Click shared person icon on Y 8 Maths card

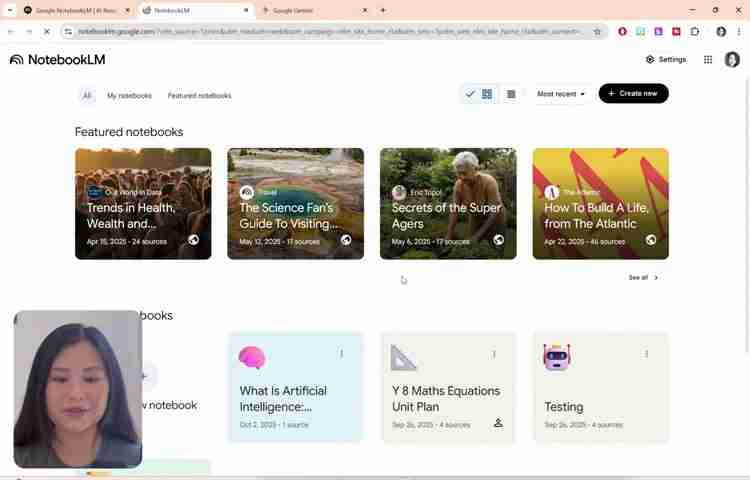[x=498, y=423]
